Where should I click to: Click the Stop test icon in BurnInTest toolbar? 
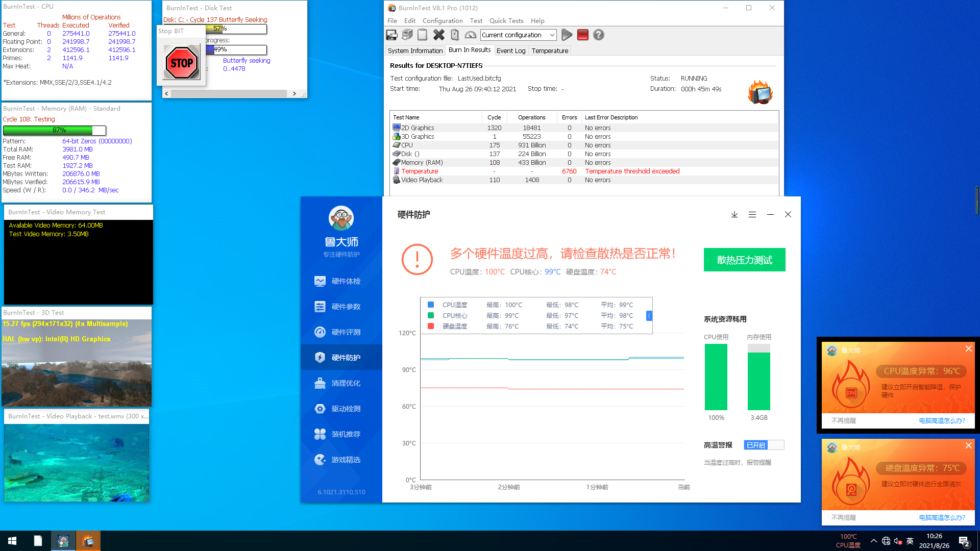[583, 35]
